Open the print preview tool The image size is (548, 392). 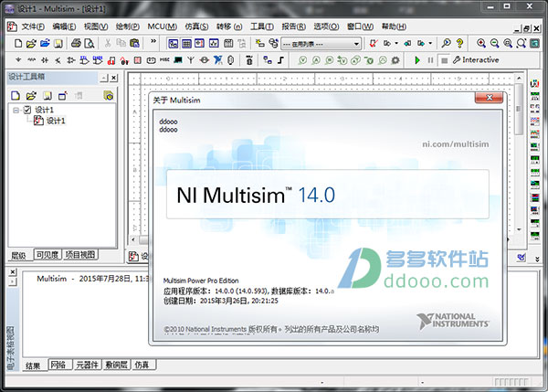[90, 43]
